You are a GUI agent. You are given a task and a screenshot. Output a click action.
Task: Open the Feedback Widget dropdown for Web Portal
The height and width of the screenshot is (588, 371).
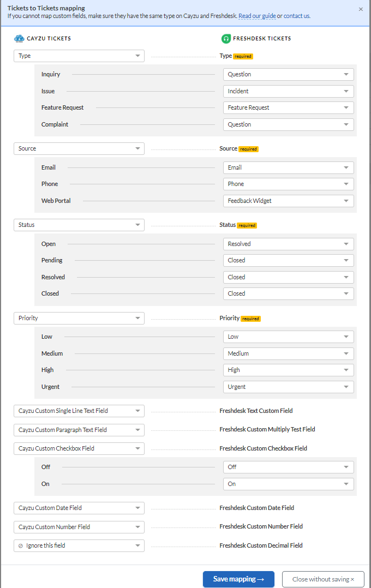click(x=289, y=201)
